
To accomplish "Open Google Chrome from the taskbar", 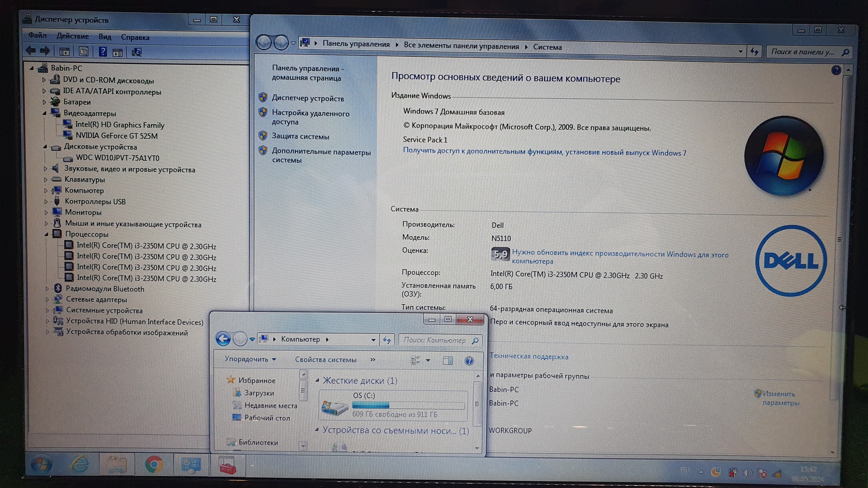I will pyautogui.click(x=153, y=465).
